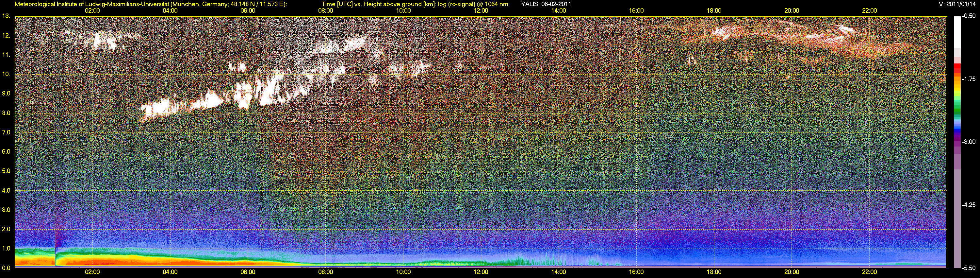Click the 04:00 label on the upper time axis
The width and height of the screenshot is (980, 278).
[170, 11]
